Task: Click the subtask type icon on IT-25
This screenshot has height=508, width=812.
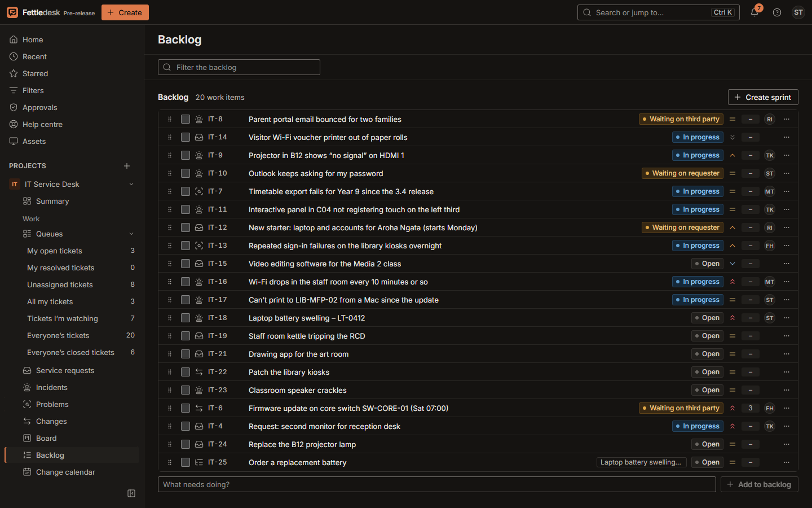Action: [199, 462]
